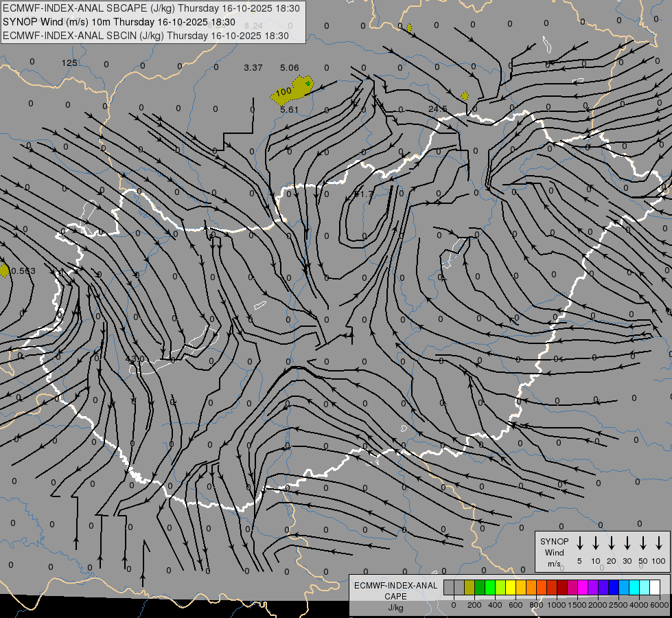Pick the dark red swatch above 1000
672x618 pixels.
(562, 587)
